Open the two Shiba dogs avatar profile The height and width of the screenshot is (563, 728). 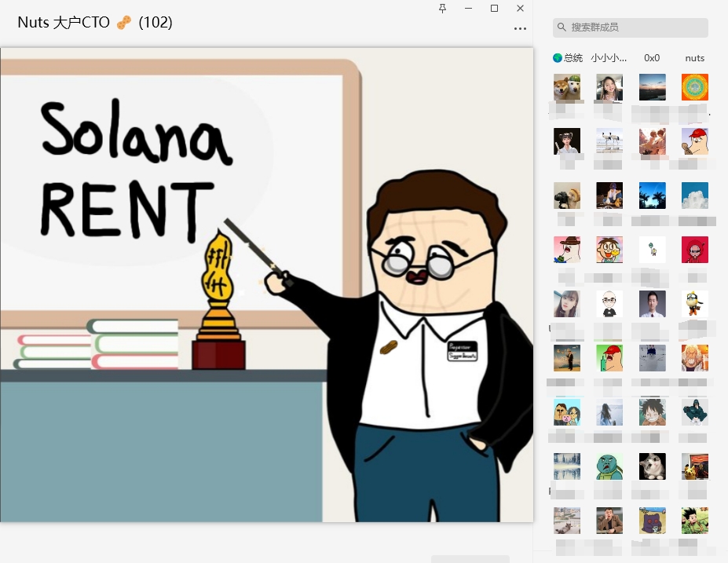(567, 87)
